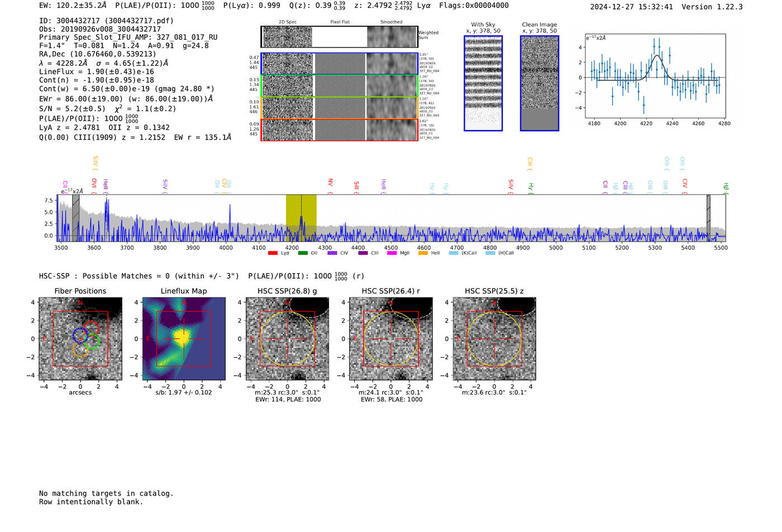Click the red fiber circle in Fiber Positions
The image size is (782, 532).
[91, 328]
